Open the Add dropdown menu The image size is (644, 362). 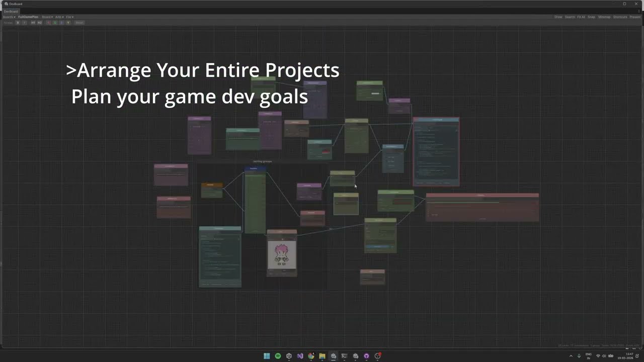[58, 17]
